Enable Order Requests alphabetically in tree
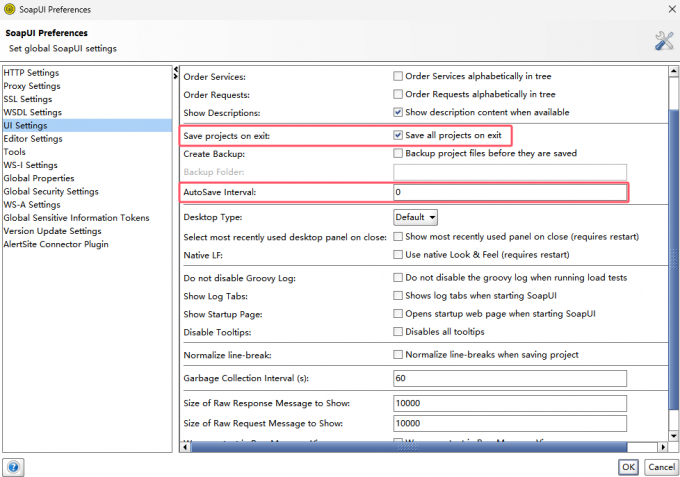The height and width of the screenshot is (477, 680). click(398, 94)
